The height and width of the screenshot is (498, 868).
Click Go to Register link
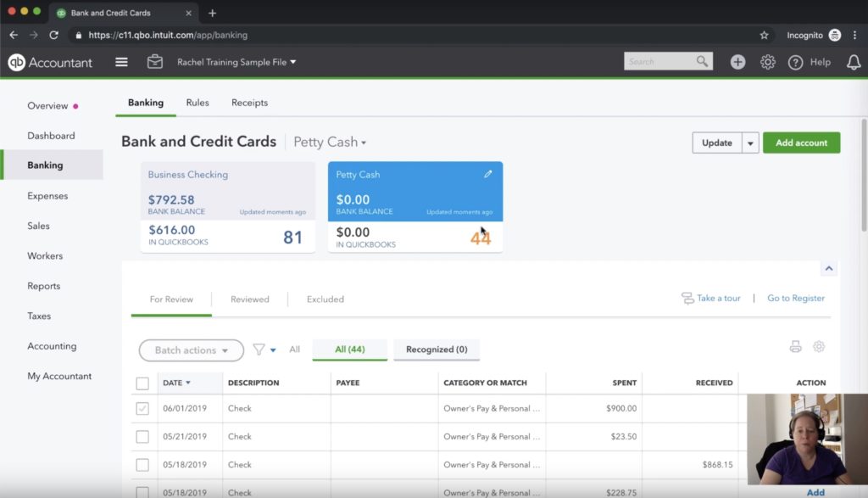[795, 298]
